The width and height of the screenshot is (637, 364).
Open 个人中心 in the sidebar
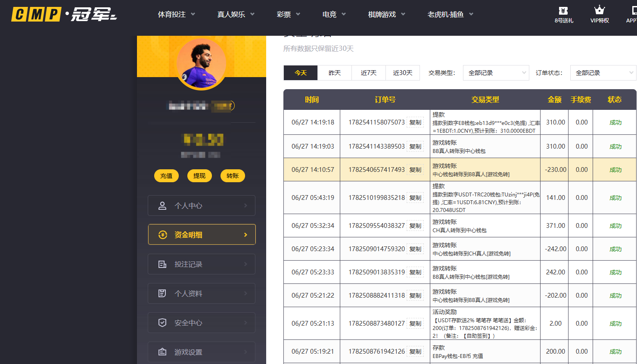click(202, 205)
